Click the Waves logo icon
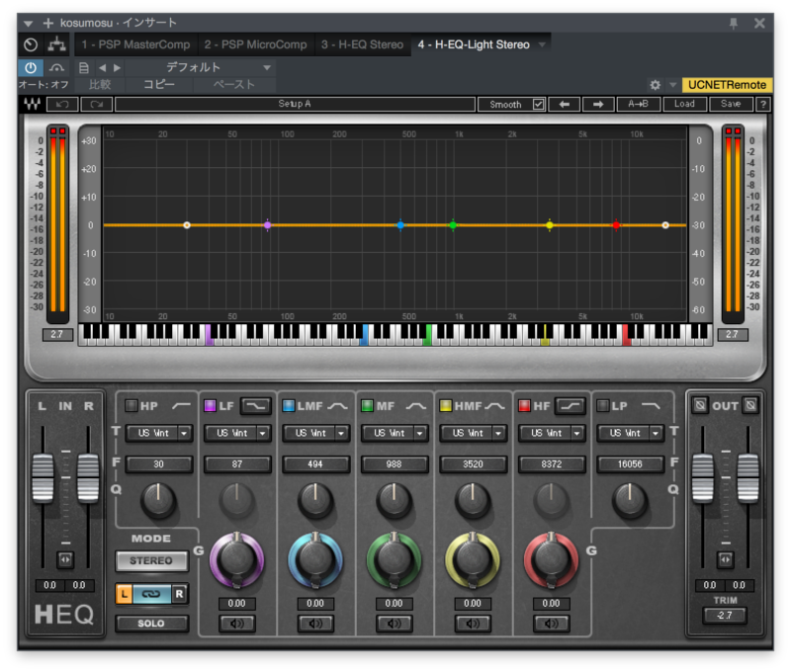Viewport: 791px width, 672px height. click(x=33, y=105)
